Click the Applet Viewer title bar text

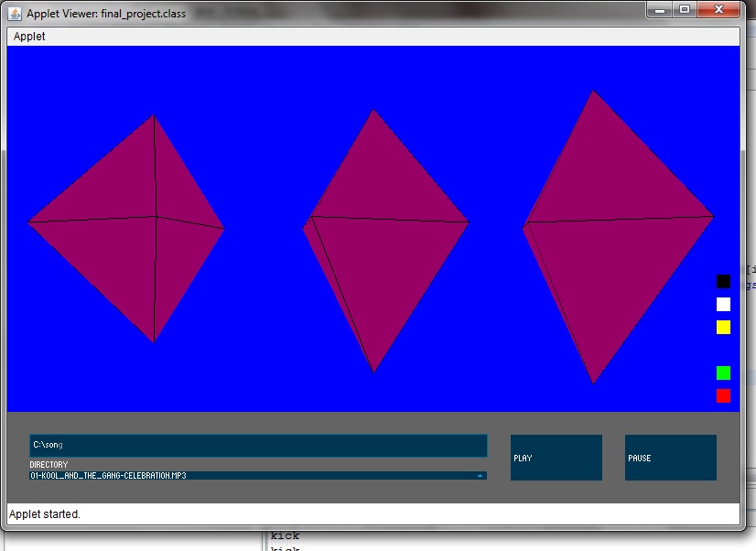(105, 14)
